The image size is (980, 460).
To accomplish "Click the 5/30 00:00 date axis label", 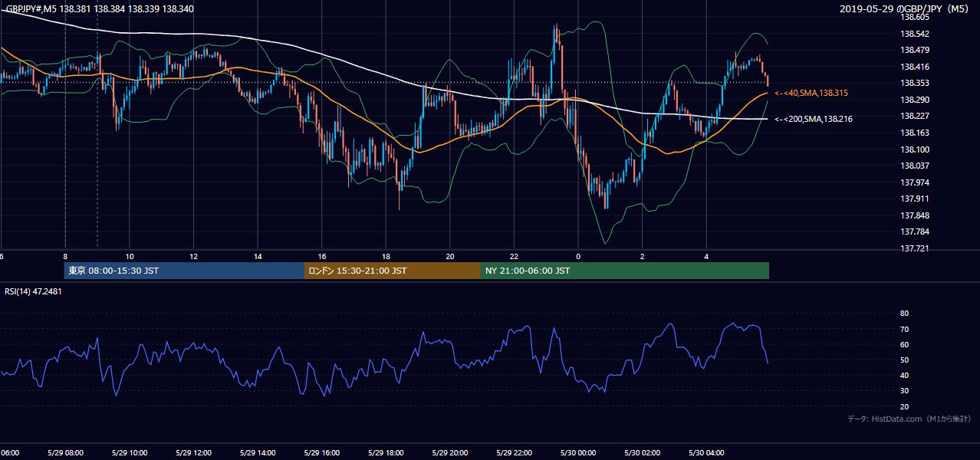I will coord(578,453).
